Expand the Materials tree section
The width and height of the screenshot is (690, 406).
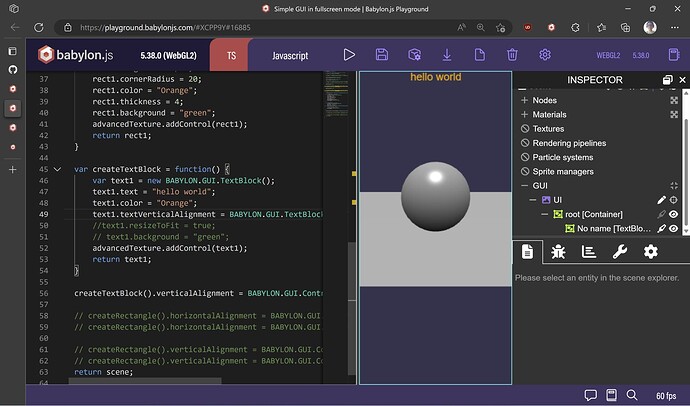[524, 114]
